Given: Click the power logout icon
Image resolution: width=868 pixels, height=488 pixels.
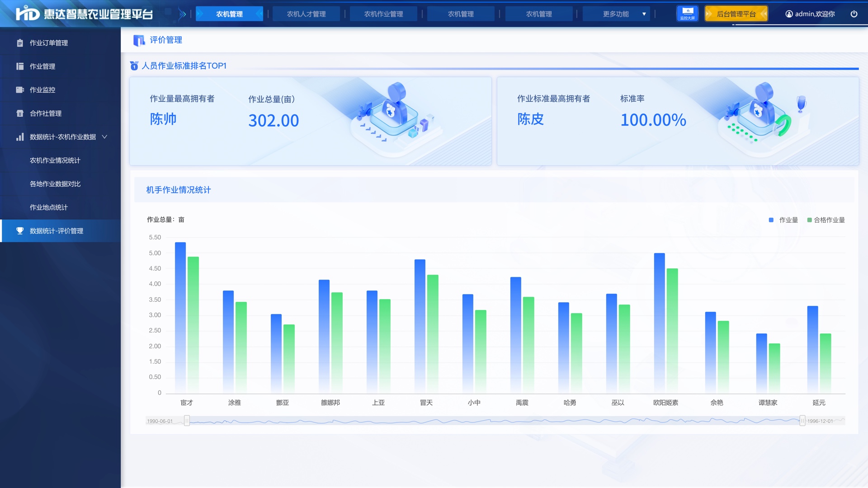Looking at the screenshot, I should pyautogui.click(x=854, y=14).
